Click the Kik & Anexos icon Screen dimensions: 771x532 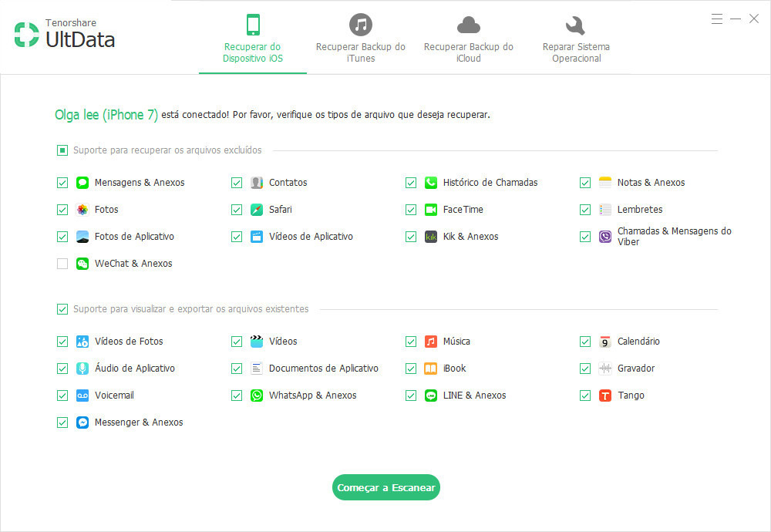pyautogui.click(x=431, y=237)
